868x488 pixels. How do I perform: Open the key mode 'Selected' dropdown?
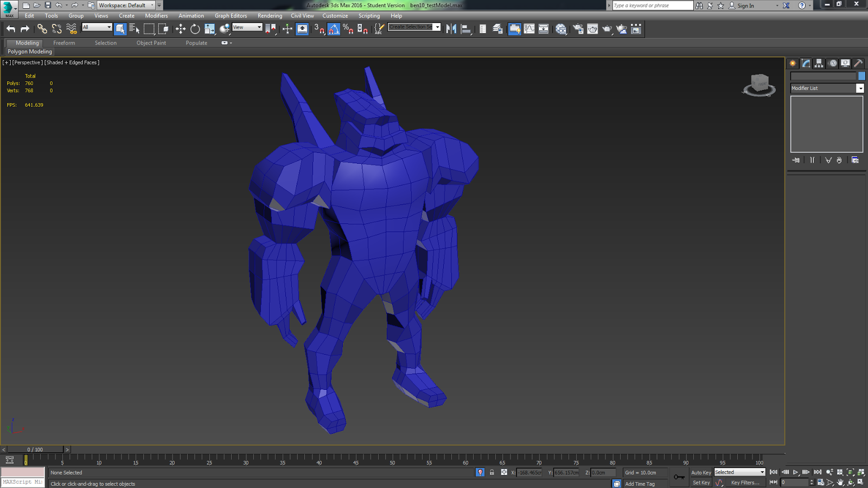[x=739, y=472]
